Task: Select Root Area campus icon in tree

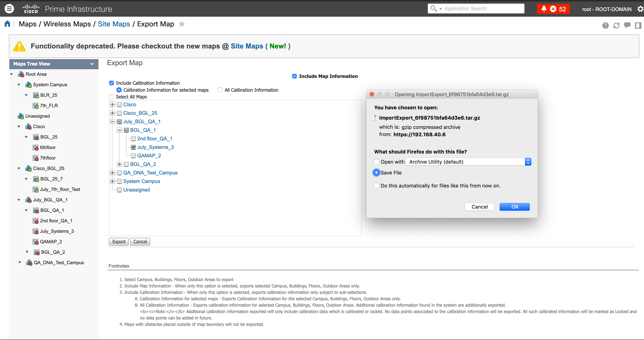Action: coord(21,74)
